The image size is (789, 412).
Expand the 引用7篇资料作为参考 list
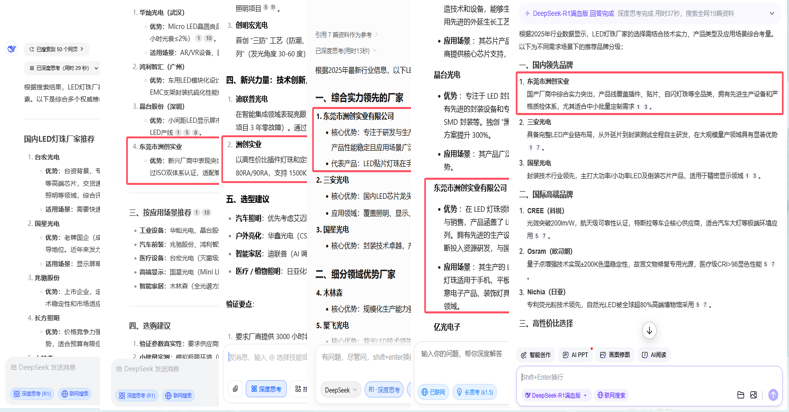point(345,34)
